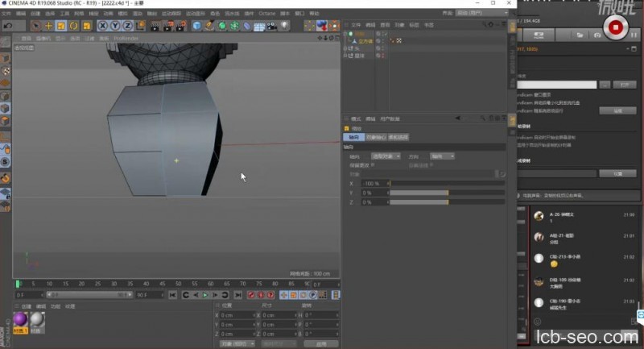The image size is (644, 349).
Task: Adjust the Y 0 % slider
Action: click(x=447, y=193)
